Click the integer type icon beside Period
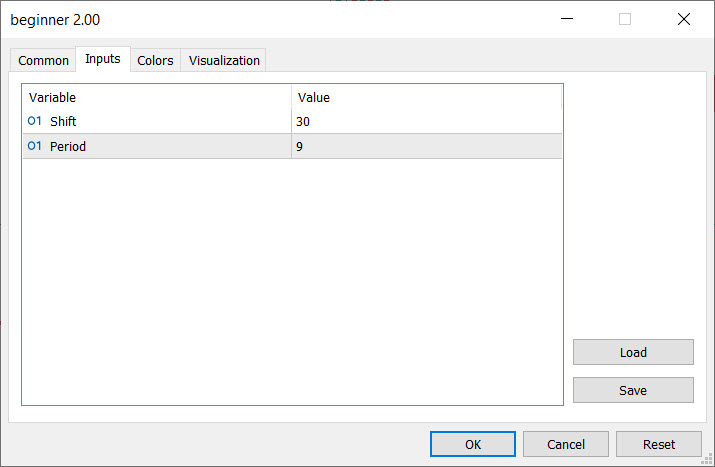Image resolution: width=715 pixels, height=467 pixels. pos(35,146)
